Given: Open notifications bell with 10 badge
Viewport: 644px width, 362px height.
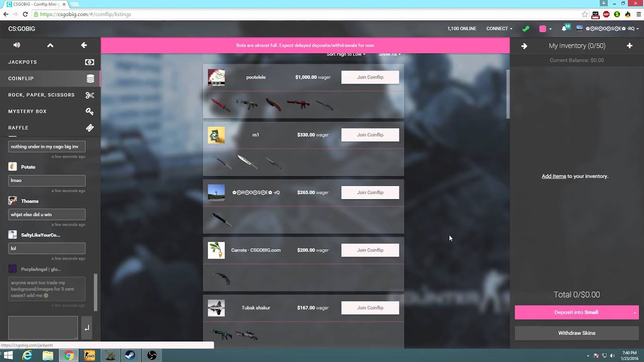Looking at the screenshot, I should tap(565, 28).
